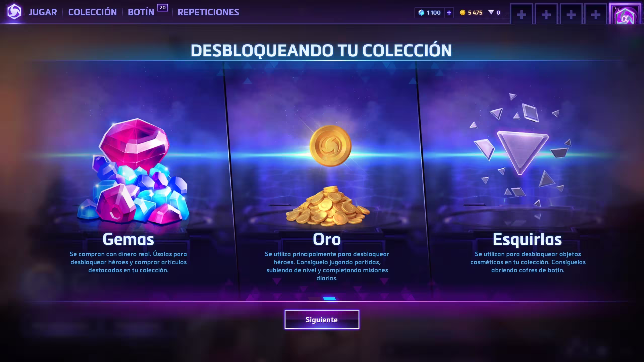
Task: Click the first empty party slot plus
Action: click(x=521, y=15)
